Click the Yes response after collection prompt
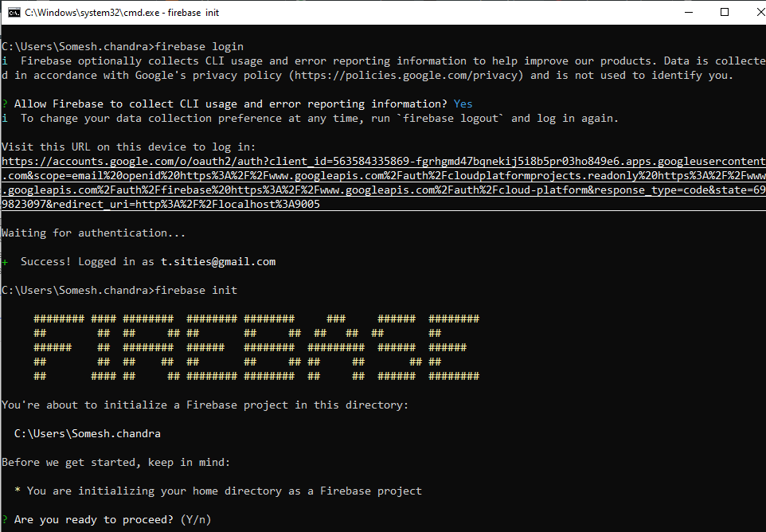This screenshot has width=766, height=532. tap(463, 104)
